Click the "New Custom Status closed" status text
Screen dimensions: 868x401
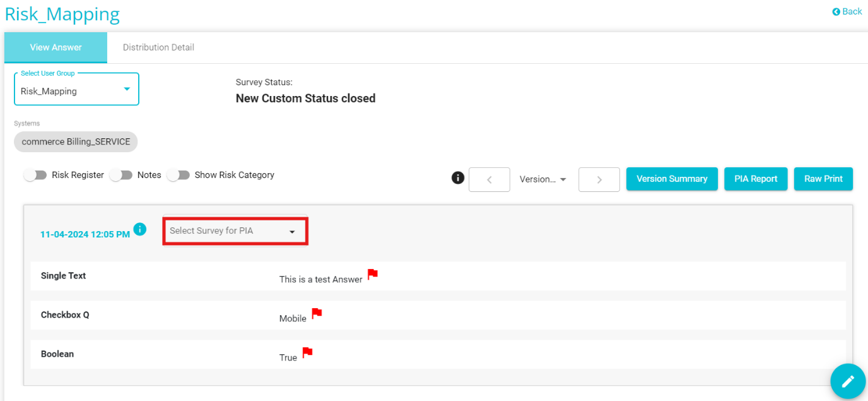pos(305,99)
